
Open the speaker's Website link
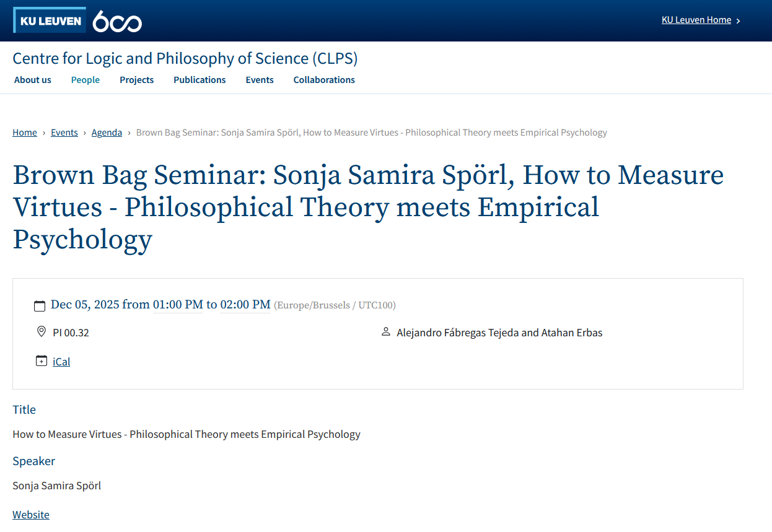[x=31, y=515]
